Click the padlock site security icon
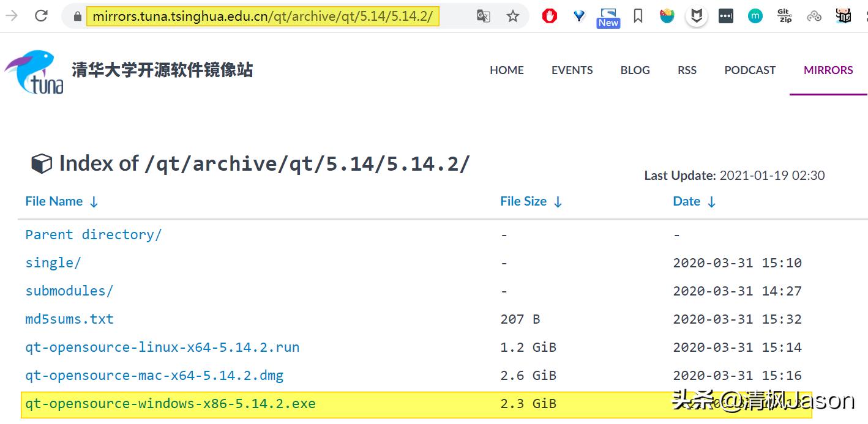 77,16
